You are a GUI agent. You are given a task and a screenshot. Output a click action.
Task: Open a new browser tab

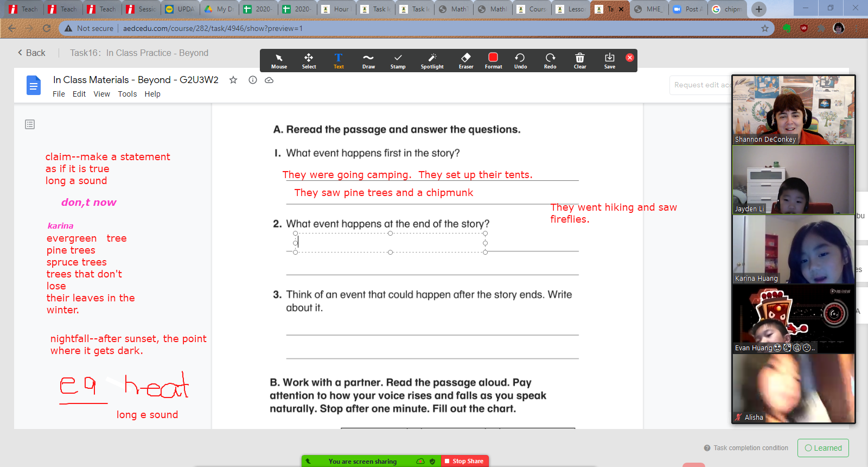pyautogui.click(x=759, y=9)
